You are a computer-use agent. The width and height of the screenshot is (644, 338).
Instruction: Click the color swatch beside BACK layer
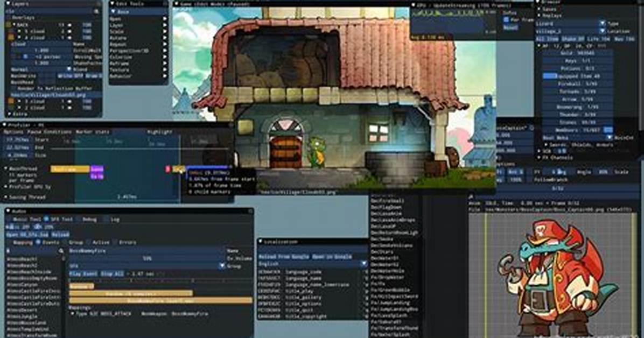[x=9, y=25]
